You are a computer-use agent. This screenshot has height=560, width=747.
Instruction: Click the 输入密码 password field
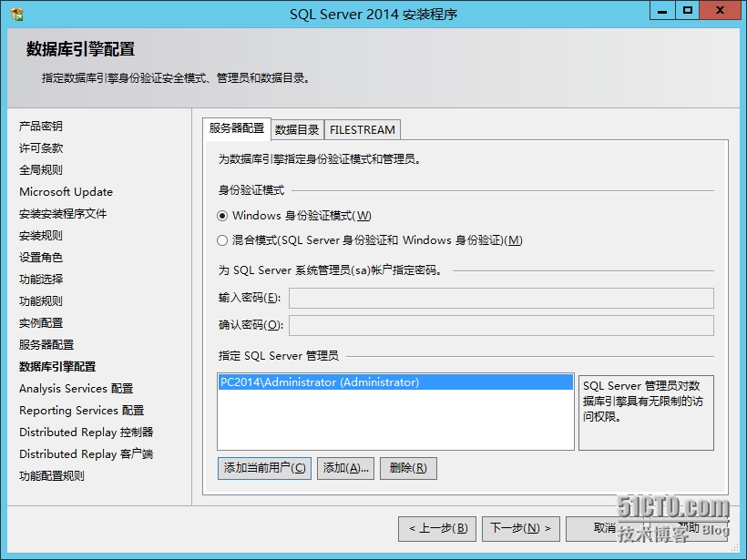point(501,298)
